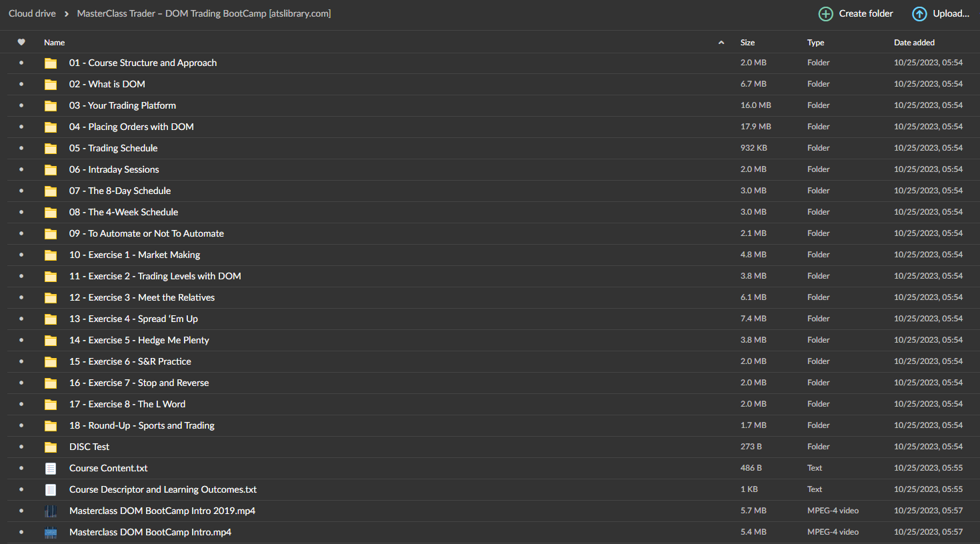This screenshot has width=980, height=544.
Task: Open Course Descriptor and Learning Outcomes.txt
Action: (163, 489)
